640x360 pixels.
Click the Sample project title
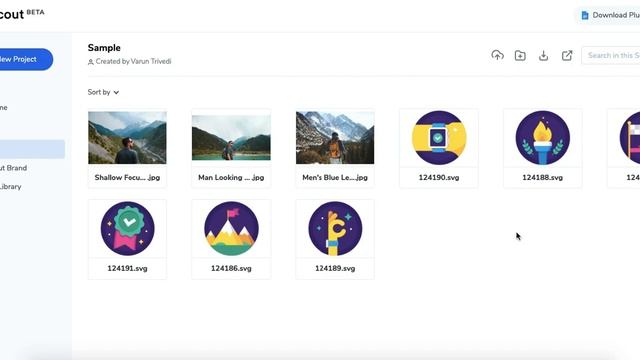104,48
